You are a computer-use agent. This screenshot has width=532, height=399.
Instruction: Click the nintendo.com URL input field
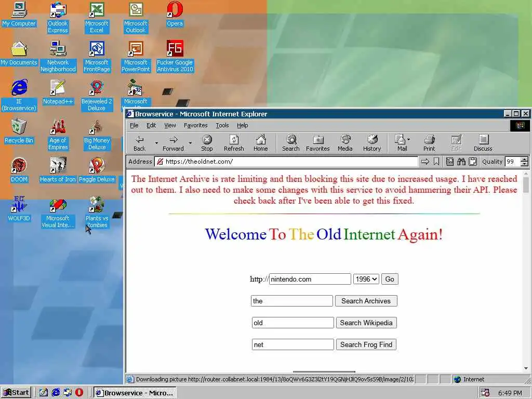click(310, 279)
